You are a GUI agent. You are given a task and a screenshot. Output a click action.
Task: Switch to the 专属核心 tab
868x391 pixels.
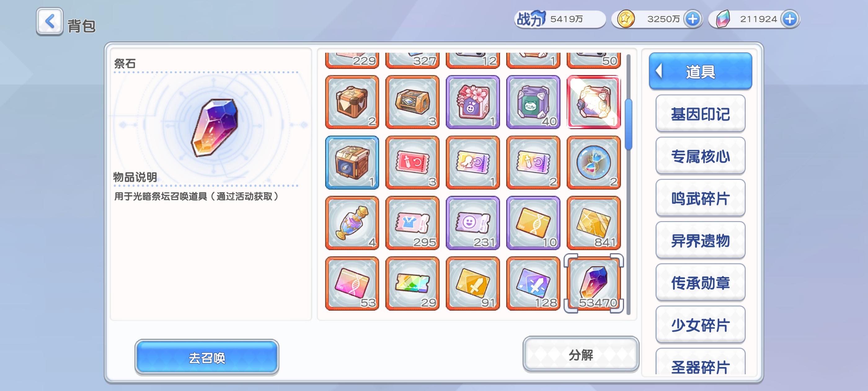pos(700,156)
